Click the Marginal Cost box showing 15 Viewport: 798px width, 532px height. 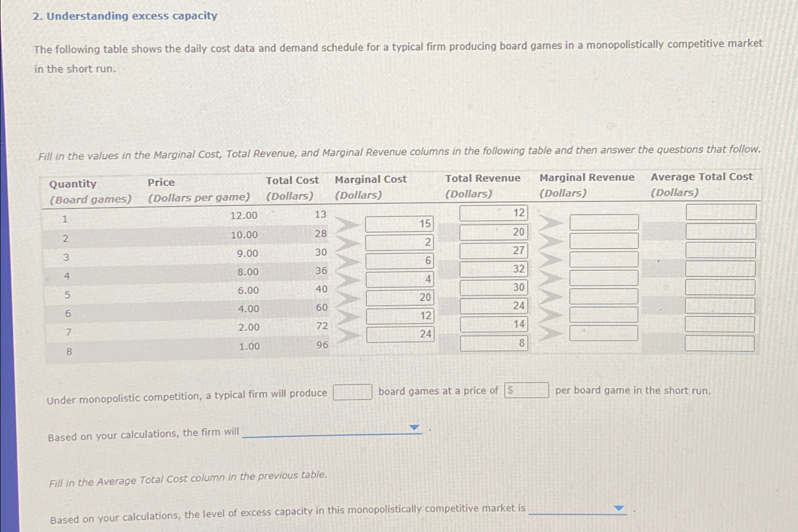point(399,224)
